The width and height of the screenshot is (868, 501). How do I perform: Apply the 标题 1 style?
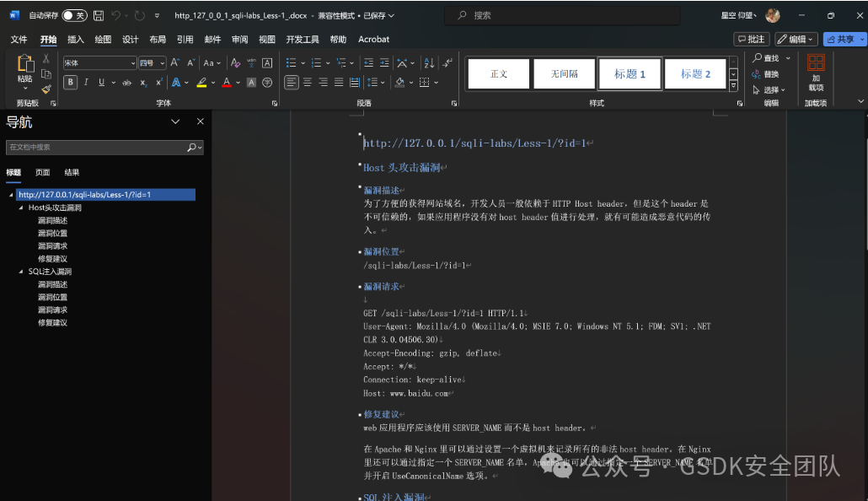pos(630,73)
